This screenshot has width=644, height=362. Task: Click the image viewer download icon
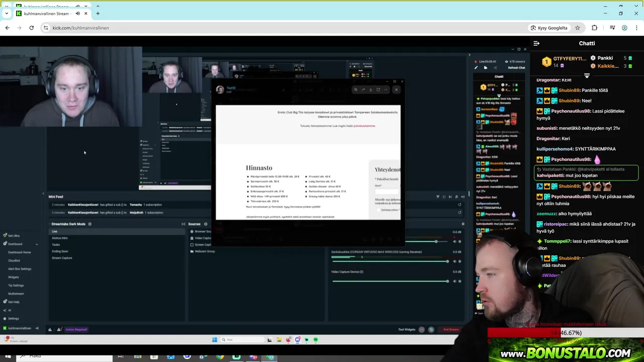click(x=371, y=89)
